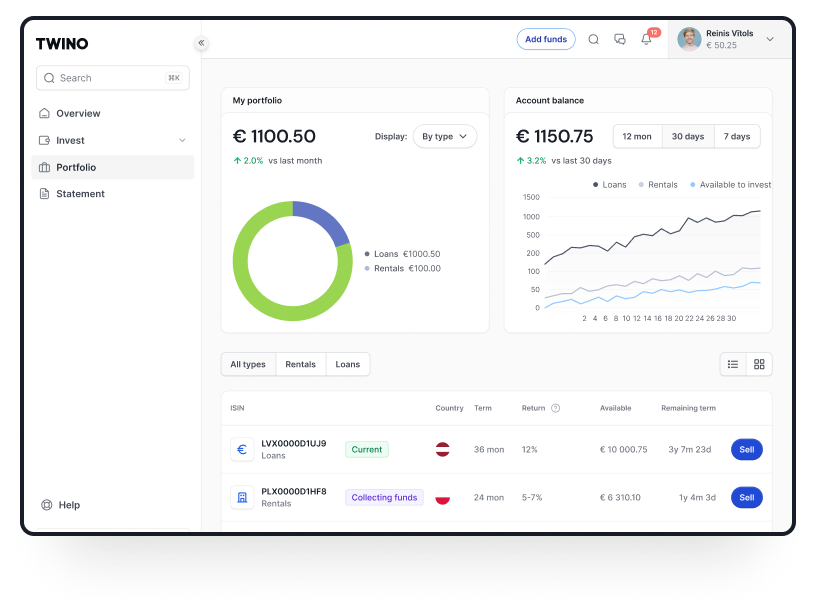Switch to list view icon
Viewport: 816px width, 616px height.
pyautogui.click(x=733, y=364)
